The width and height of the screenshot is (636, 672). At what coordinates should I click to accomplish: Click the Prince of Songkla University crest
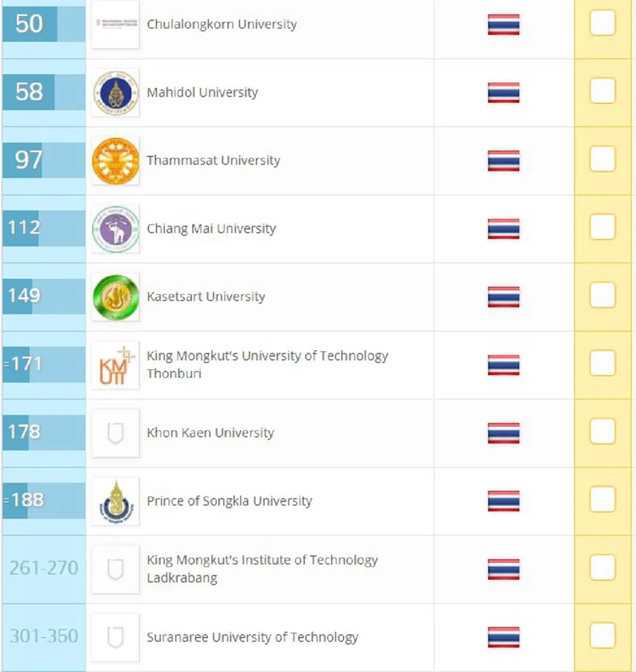pos(116,500)
